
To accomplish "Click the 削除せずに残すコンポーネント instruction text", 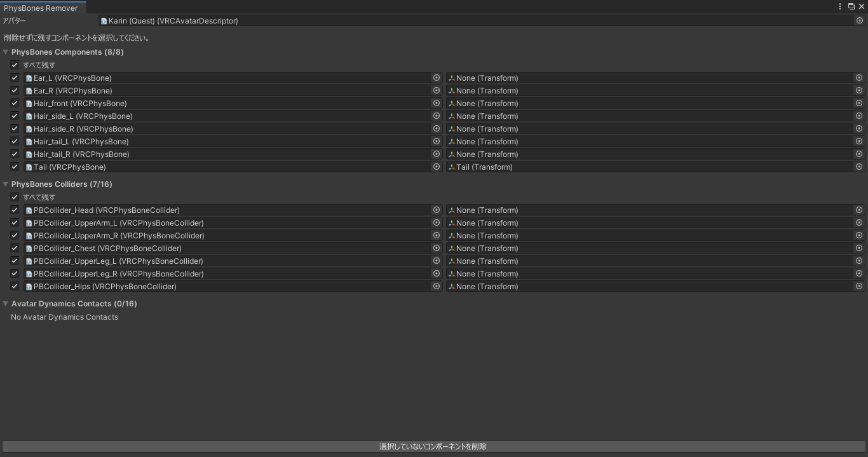I will coord(77,38).
